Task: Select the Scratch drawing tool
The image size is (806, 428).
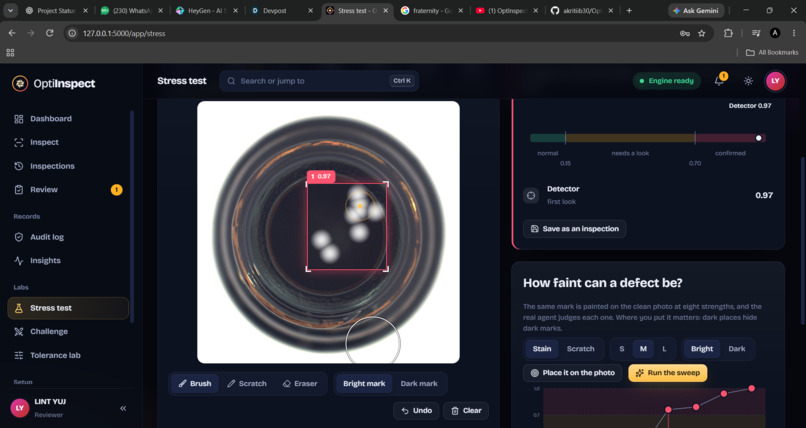Action: 247,383
